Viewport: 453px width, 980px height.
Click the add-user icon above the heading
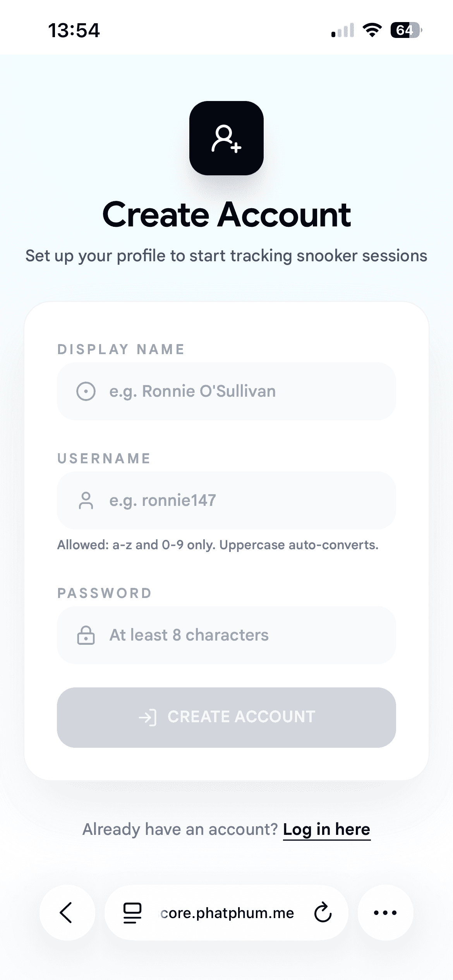pos(226,138)
